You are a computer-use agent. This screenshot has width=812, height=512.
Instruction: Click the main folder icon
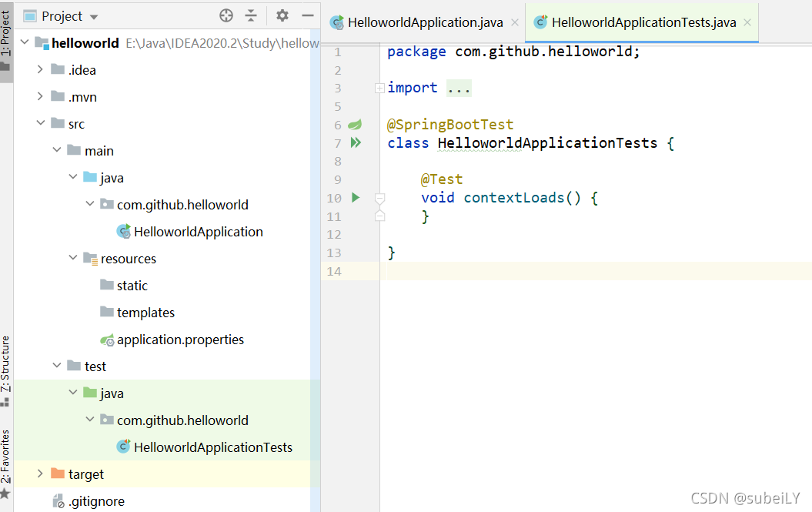point(74,150)
